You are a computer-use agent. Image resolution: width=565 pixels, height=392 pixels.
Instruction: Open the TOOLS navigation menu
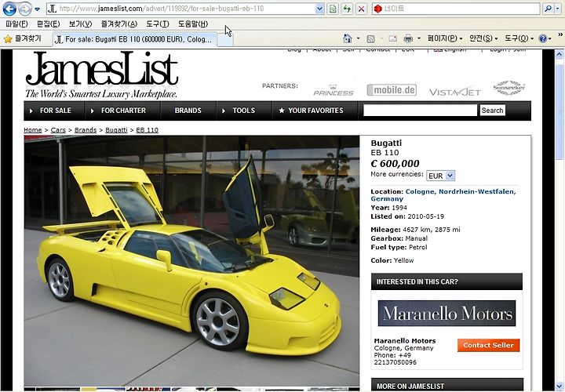[243, 111]
